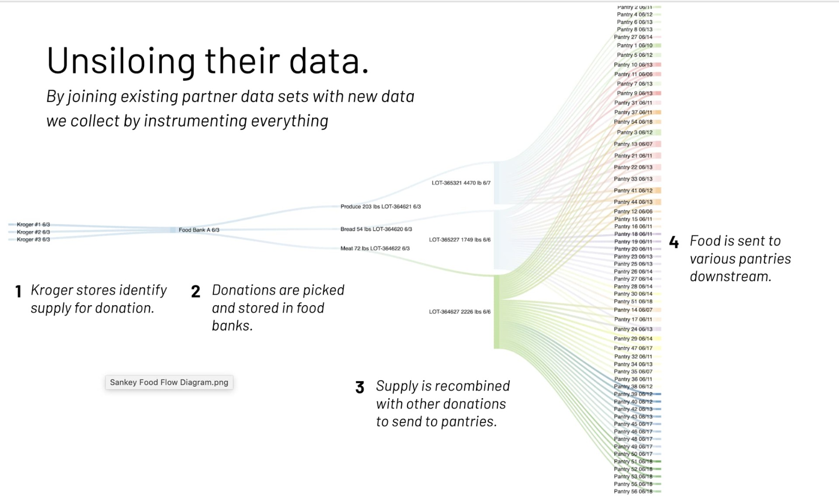Click the yellow bar beside Pantry 29 06/14

(x=657, y=338)
